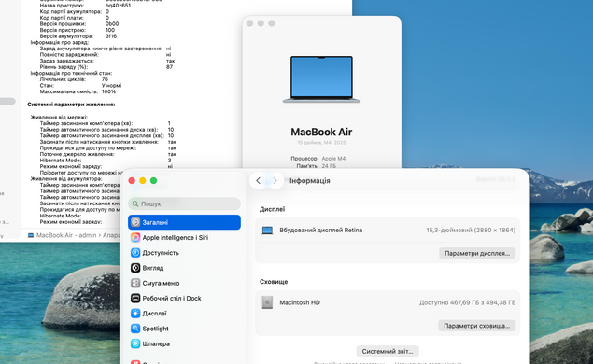Screen dimensions: 593x364
Task: Click Macintosh HD label
Action: tap(300, 302)
